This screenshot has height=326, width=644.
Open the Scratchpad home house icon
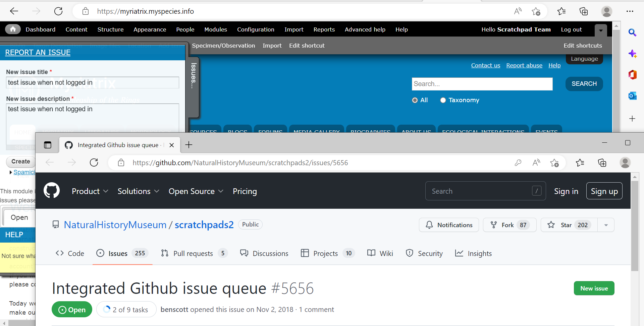point(12,29)
